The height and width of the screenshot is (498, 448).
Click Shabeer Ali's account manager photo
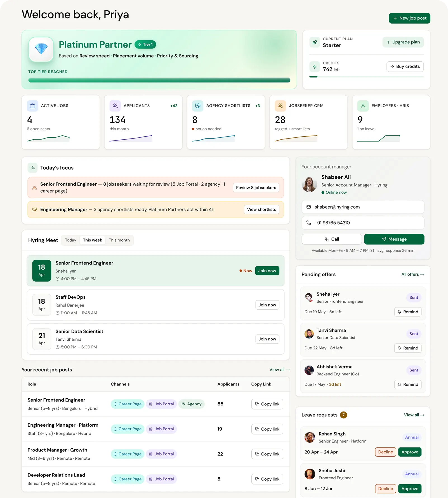click(x=309, y=184)
